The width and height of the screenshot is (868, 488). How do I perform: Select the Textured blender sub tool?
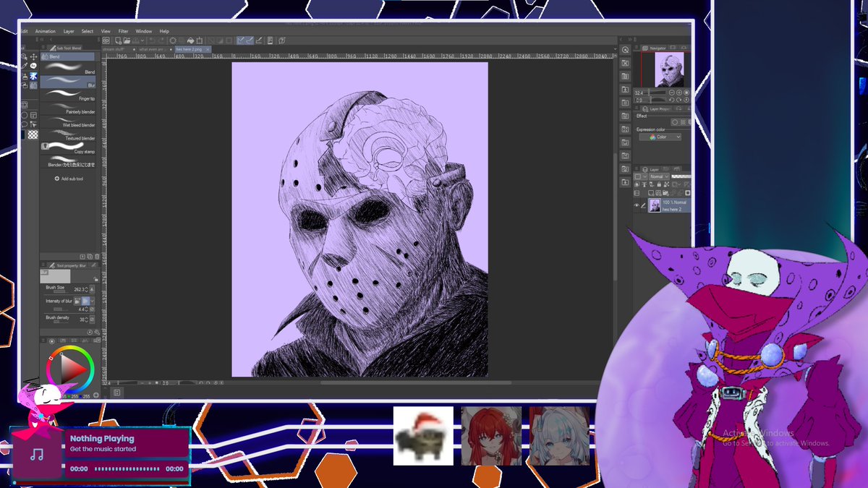point(68,134)
